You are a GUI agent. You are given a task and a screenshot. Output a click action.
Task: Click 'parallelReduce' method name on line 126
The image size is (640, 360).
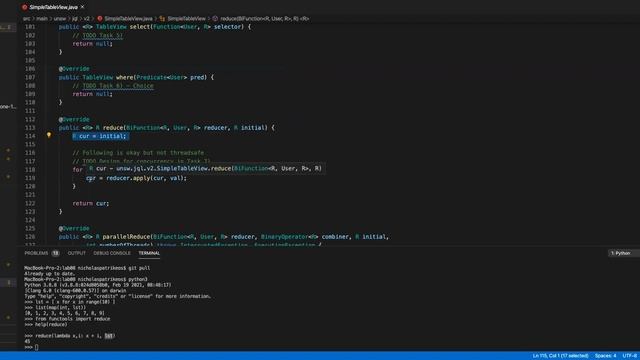pyautogui.click(x=127, y=237)
